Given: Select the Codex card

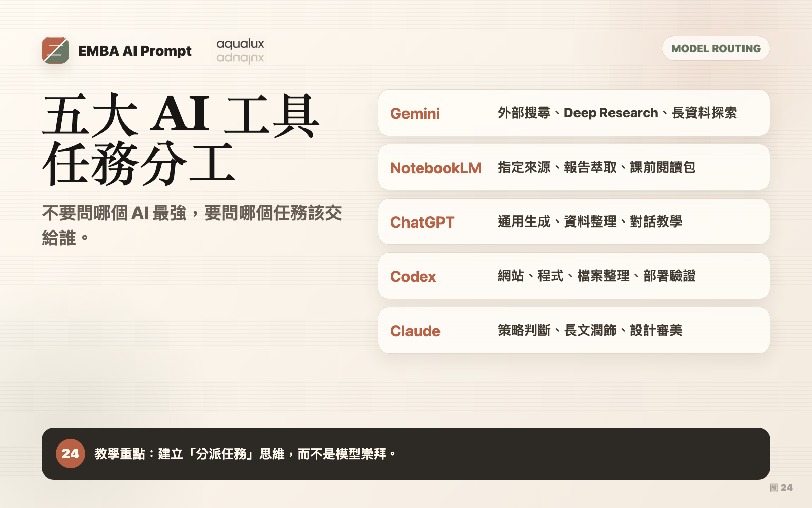Looking at the screenshot, I should 573,276.
